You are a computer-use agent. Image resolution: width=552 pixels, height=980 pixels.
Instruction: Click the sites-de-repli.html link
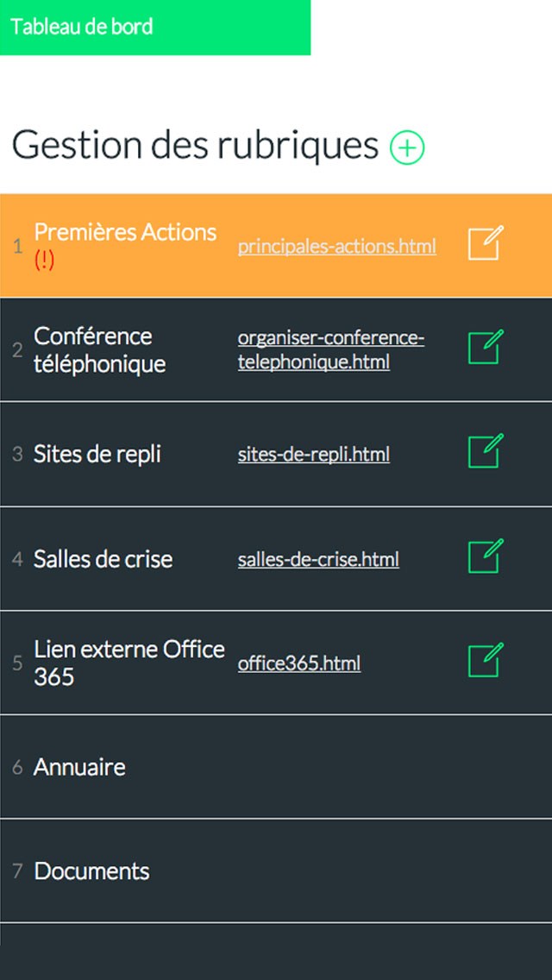point(313,455)
